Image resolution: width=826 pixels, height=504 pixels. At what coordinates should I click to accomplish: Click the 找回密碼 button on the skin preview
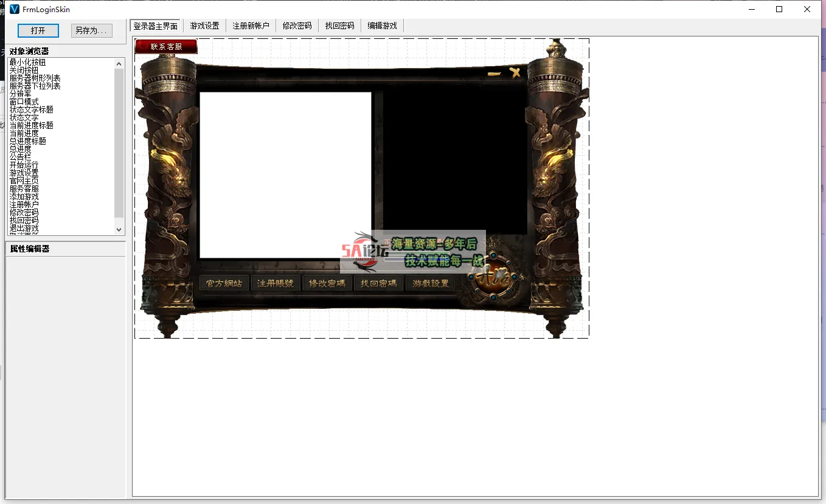378,282
